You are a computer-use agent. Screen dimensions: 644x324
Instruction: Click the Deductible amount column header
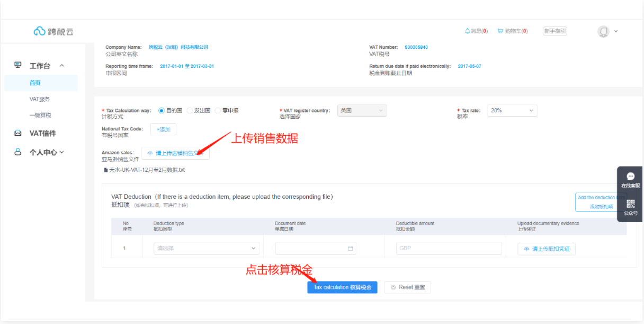pyautogui.click(x=415, y=226)
